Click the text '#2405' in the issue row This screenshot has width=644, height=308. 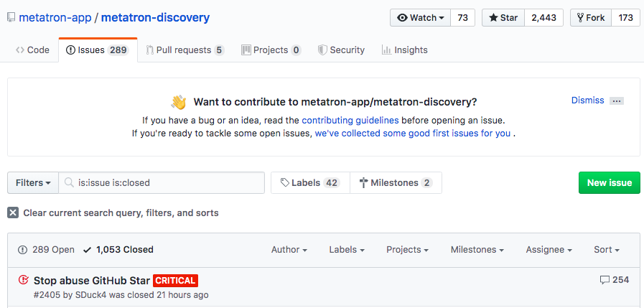[47, 295]
